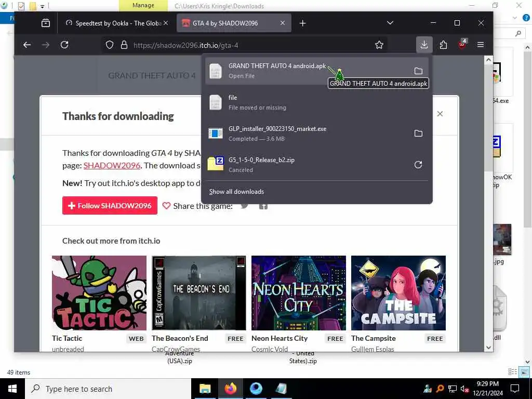Click Show all downloads
Viewport: 532px width, 399px height.
coord(236,192)
